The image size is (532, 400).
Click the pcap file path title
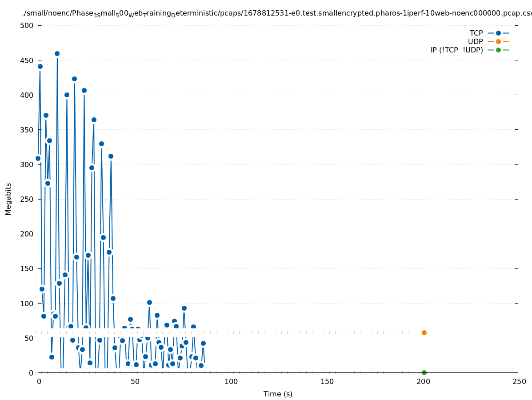pos(276,14)
